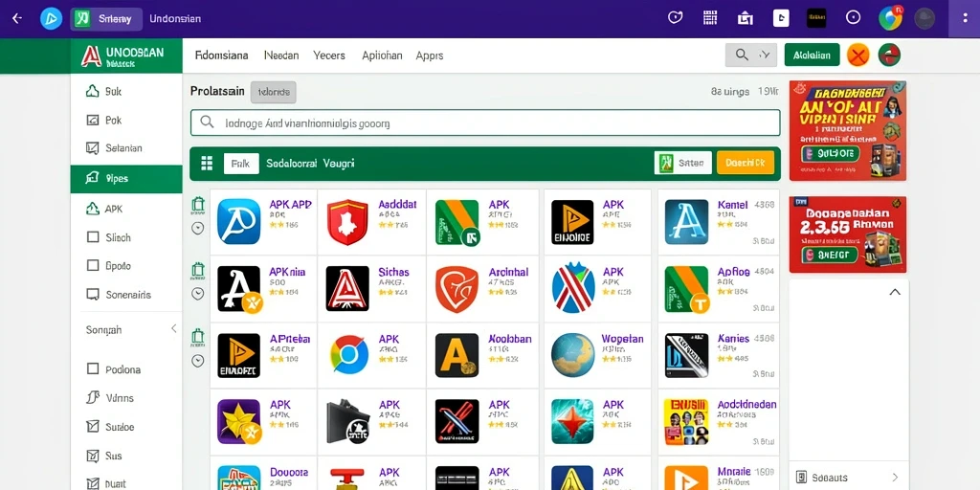Click the yellow Doachl button
The width and height of the screenshot is (980, 490).
746,163
